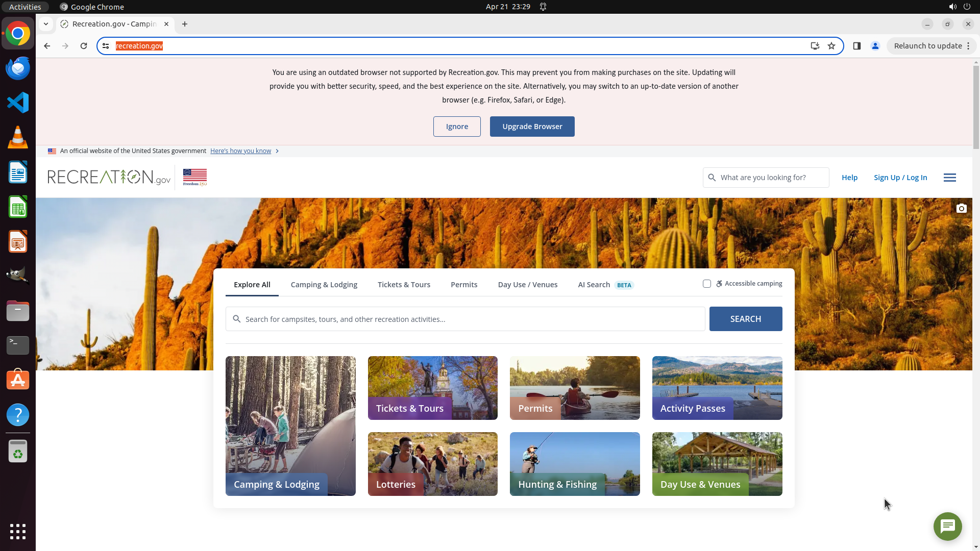Viewport: 980px width, 551px height.
Task: Select the Permits search tab
Action: 463,285
